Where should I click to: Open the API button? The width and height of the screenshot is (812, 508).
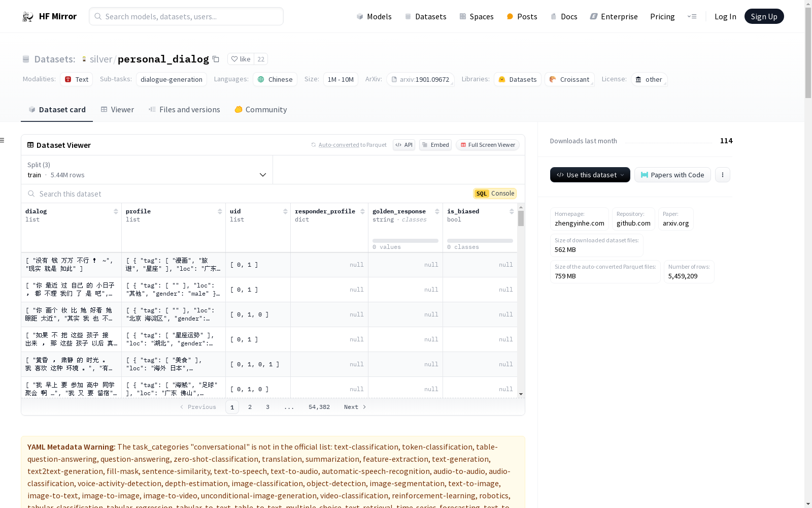click(404, 145)
